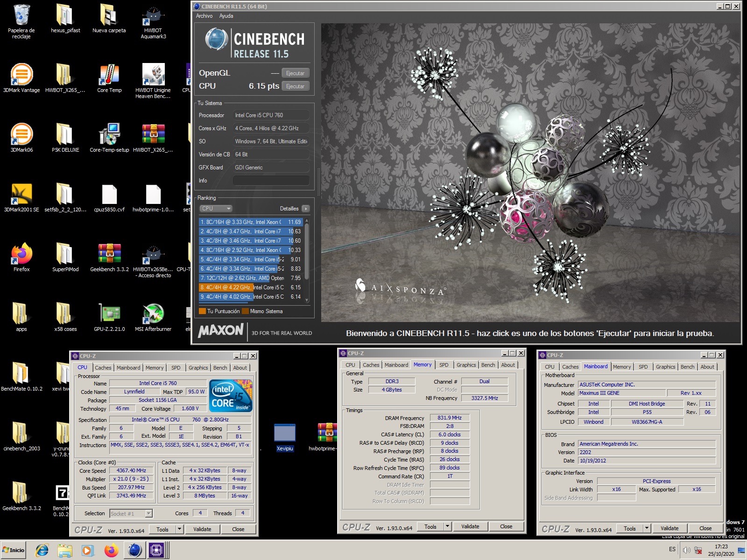Screen dimensions: 747x560
Task: Open the x58 coses folder icon
Action: tap(65, 317)
